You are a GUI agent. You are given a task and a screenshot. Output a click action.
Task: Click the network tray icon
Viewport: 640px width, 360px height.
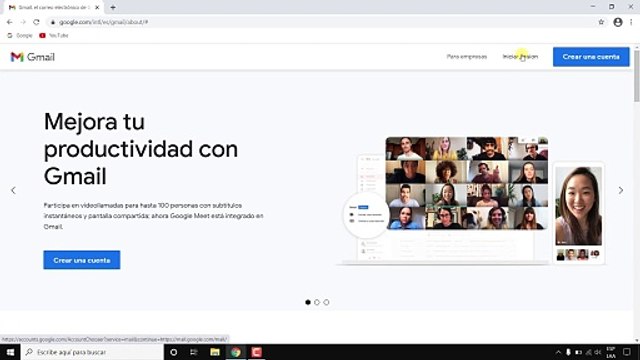point(588,352)
